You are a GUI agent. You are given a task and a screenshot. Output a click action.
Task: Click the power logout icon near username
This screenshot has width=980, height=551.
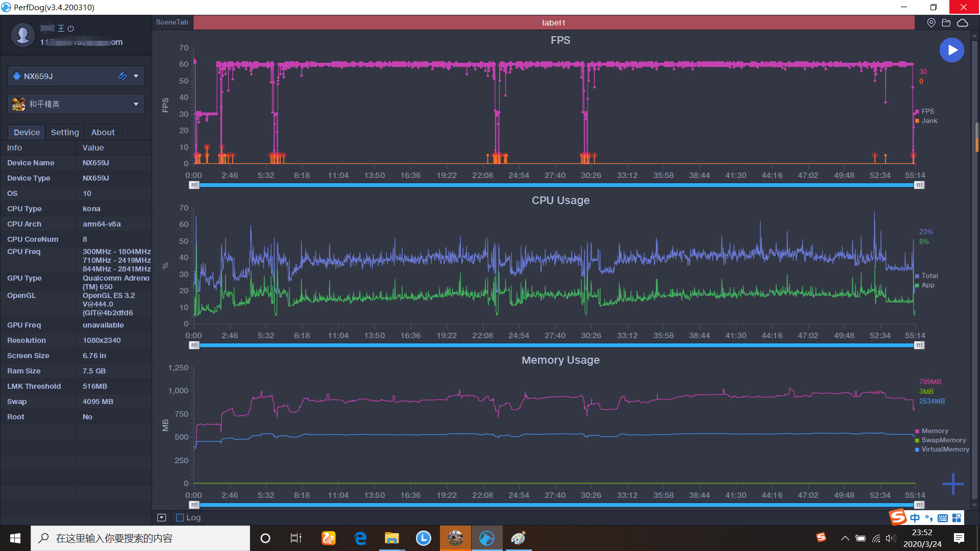click(x=71, y=29)
